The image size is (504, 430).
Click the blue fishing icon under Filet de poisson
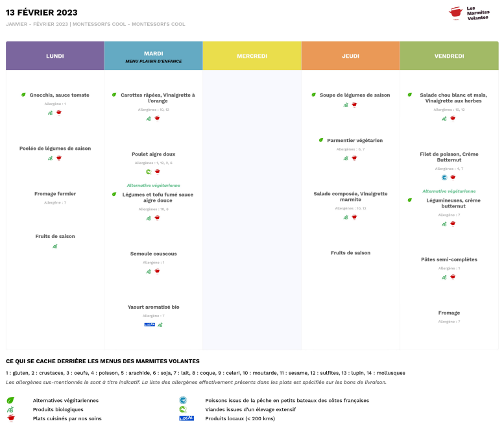coord(444,177)
